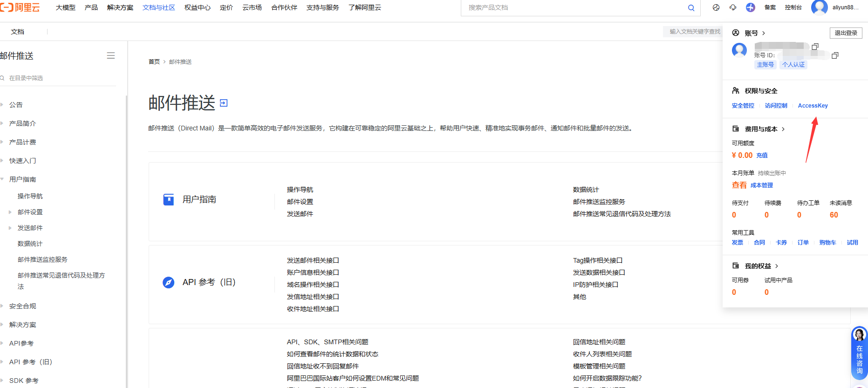Open the 权益中心 top navigation item
Screen dimensions: 868x388
click(198, 7)
